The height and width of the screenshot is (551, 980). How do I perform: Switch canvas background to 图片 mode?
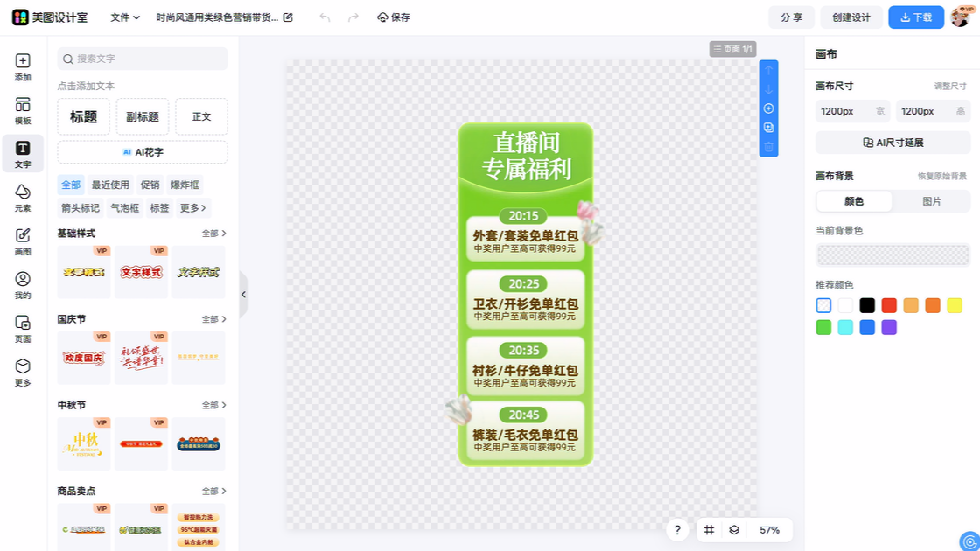point(931,201)
